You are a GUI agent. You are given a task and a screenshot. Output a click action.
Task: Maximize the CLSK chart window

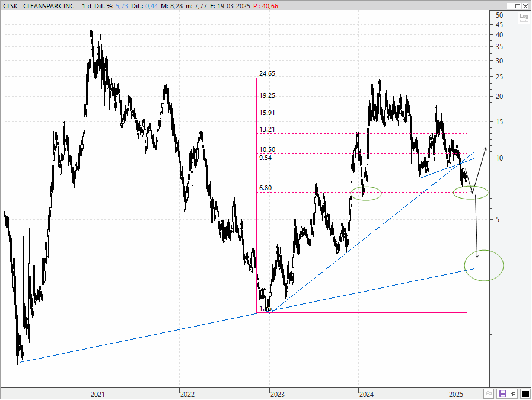click(x=518, y=6)
